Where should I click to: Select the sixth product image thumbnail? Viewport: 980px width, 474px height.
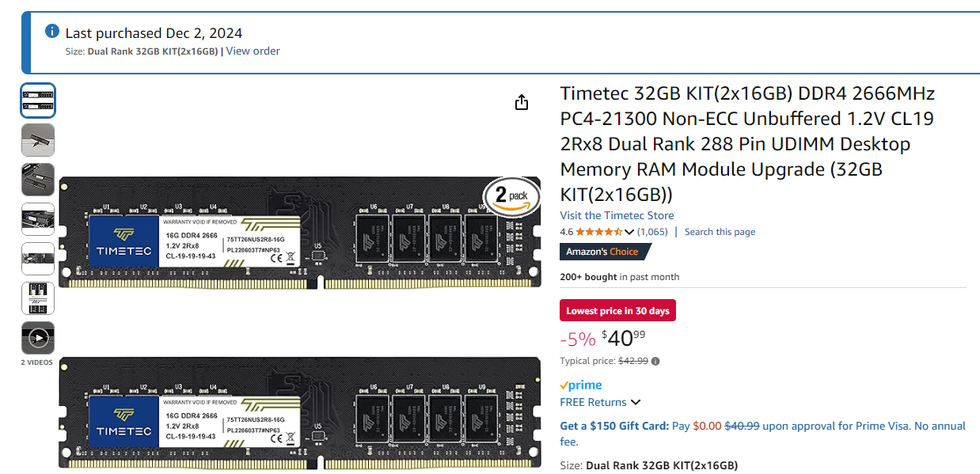pos(38,298)
